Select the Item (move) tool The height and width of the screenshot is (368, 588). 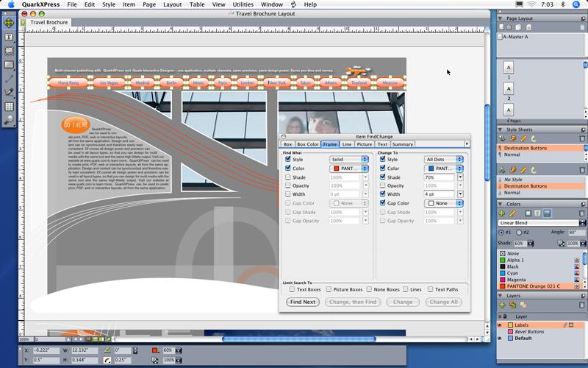pyautogui.click(x=9, y=23)
